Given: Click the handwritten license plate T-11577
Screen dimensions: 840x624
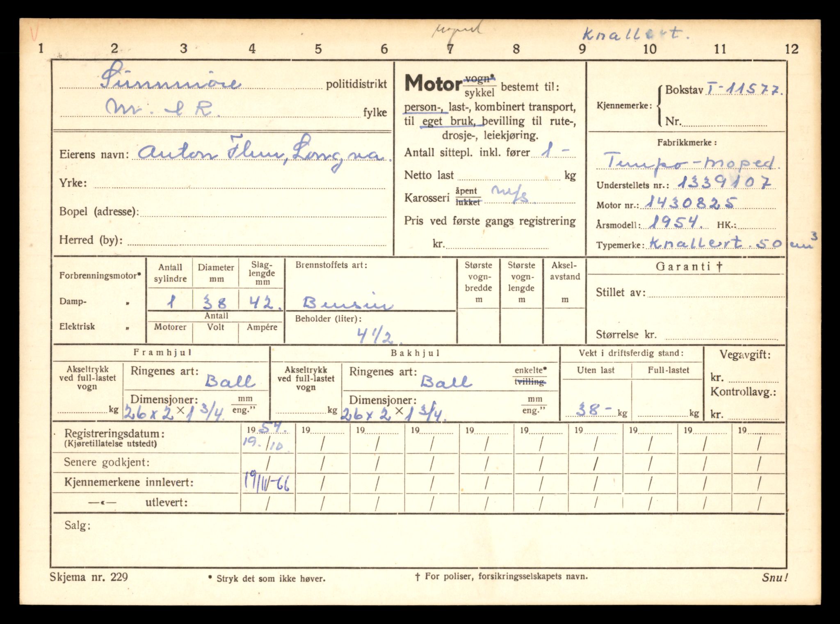Looking at the screenshot, I should [x=744, y=90].
